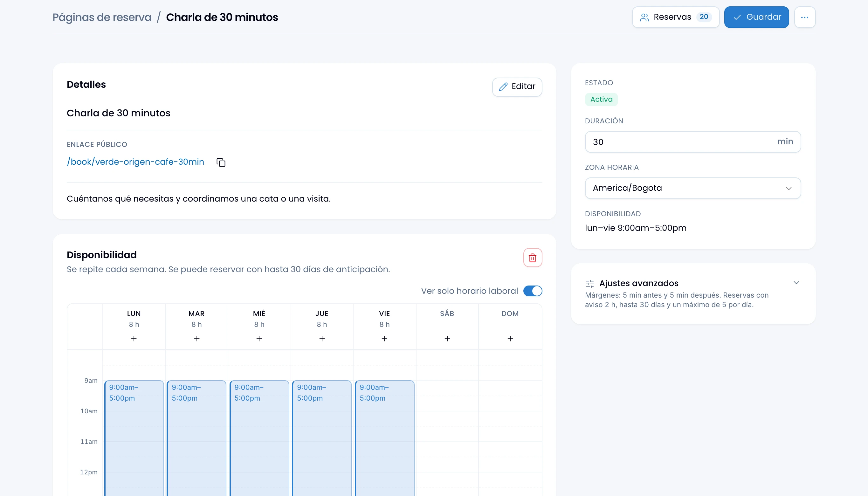Select Friday 9:00am–5:00pm availability block
This screenshot has width=868, height=496.
384,438
